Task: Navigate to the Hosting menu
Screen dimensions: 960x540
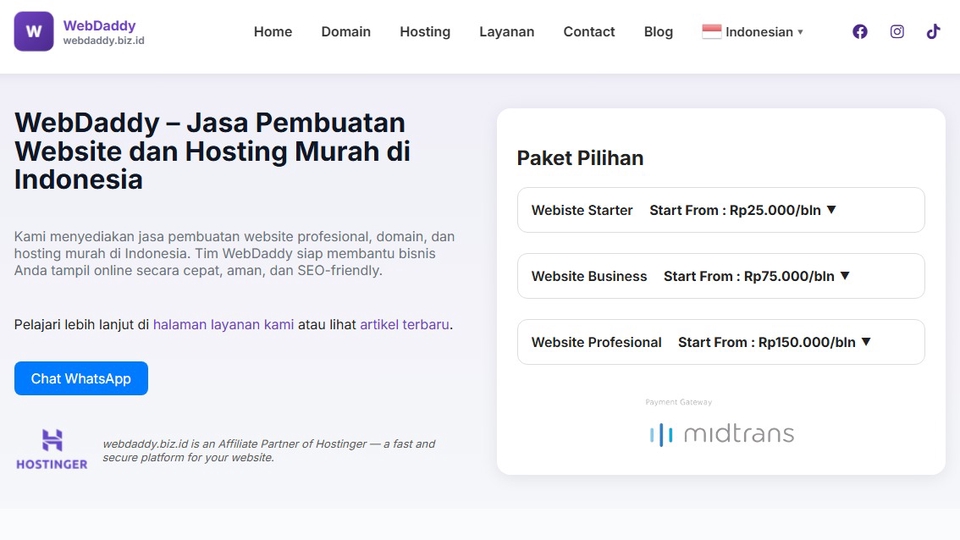Action: tap(425, 32)
